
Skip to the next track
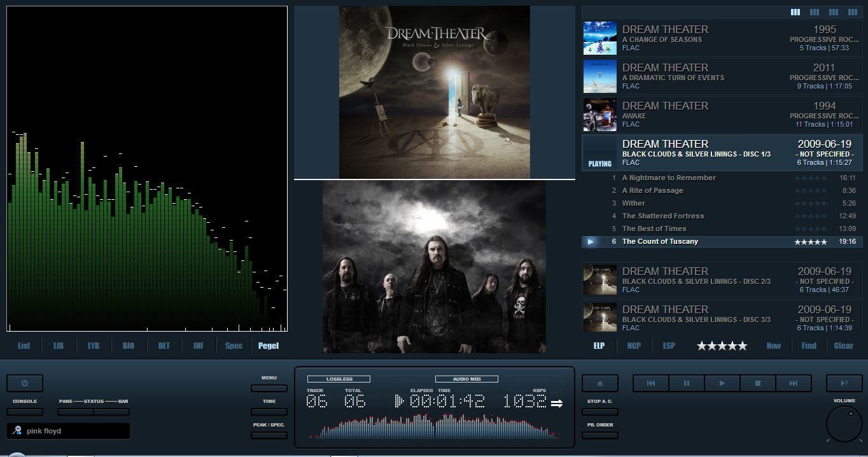[x=793, y=383]
